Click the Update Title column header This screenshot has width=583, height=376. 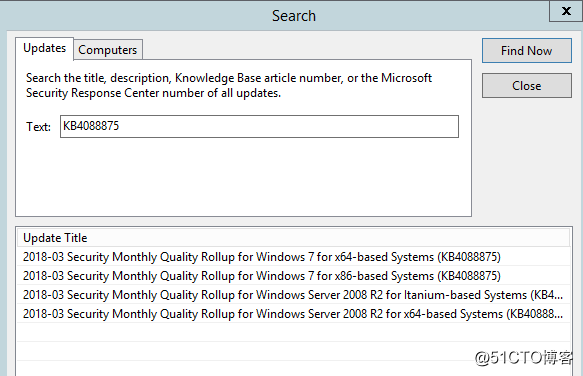tap(293, 238)
